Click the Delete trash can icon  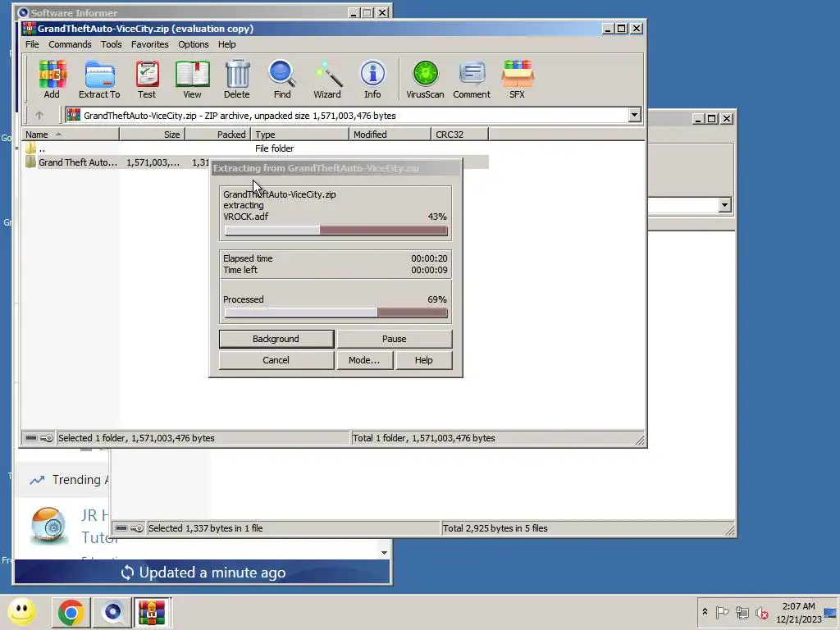coord(237,79)
